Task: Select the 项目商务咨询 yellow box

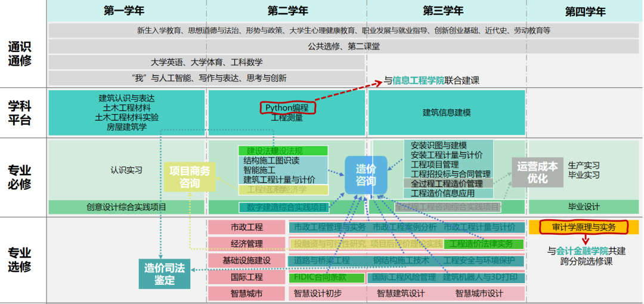Action: point(190,177)
